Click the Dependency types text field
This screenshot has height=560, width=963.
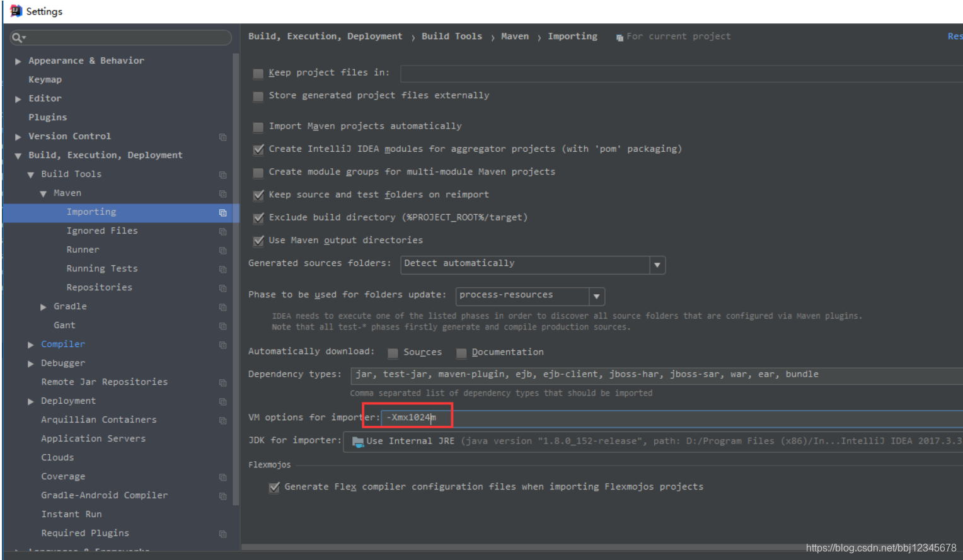click(657, 375)
